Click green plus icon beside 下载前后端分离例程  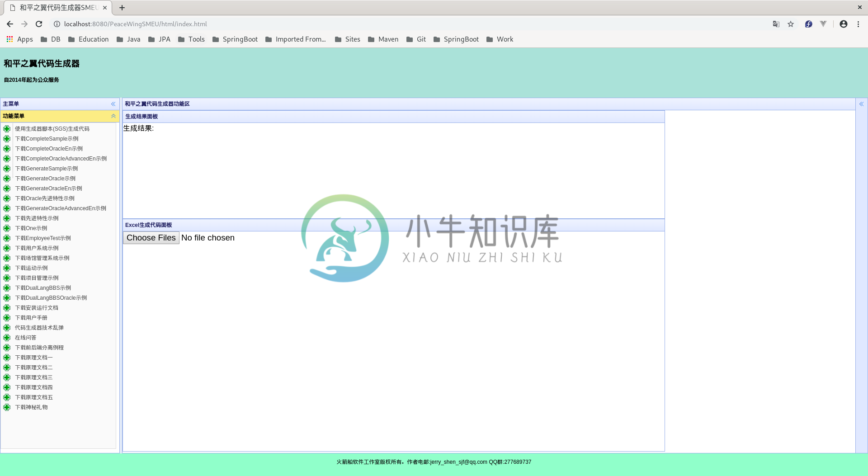(x=7, y=348)
